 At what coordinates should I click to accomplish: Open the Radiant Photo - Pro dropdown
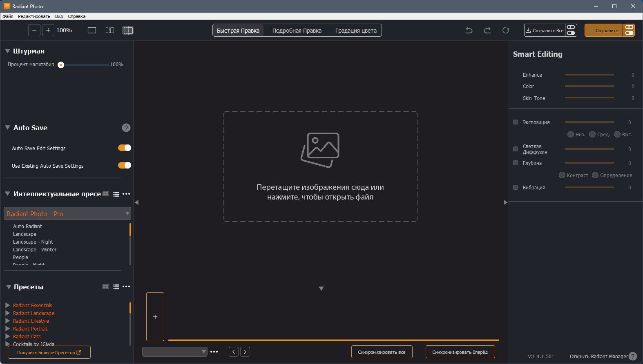pos(67,213)
